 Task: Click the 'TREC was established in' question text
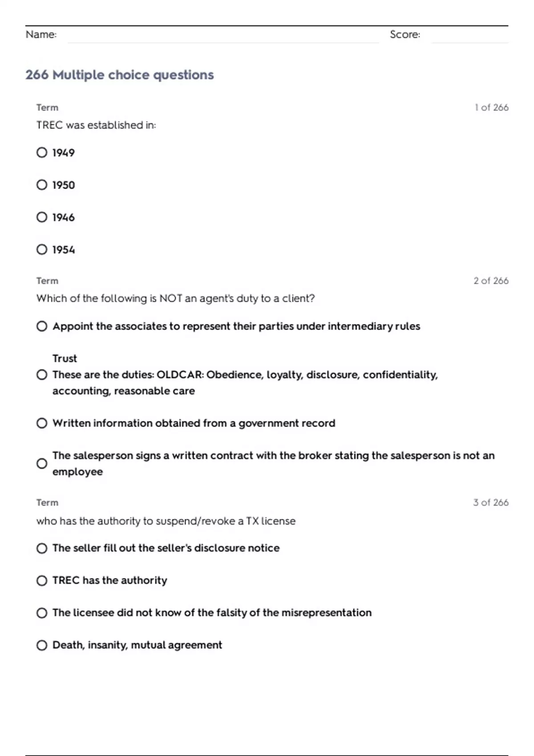click(x=96, y=125)
